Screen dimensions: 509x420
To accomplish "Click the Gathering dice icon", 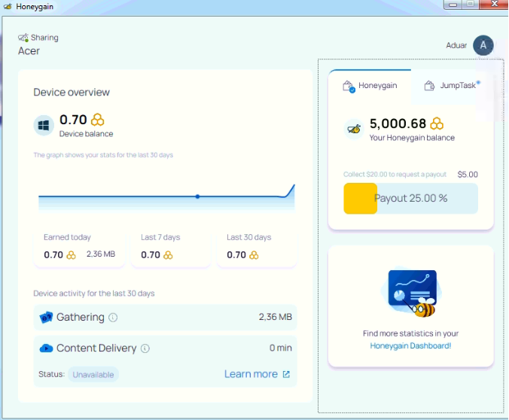I will click(x=46, y=317).
